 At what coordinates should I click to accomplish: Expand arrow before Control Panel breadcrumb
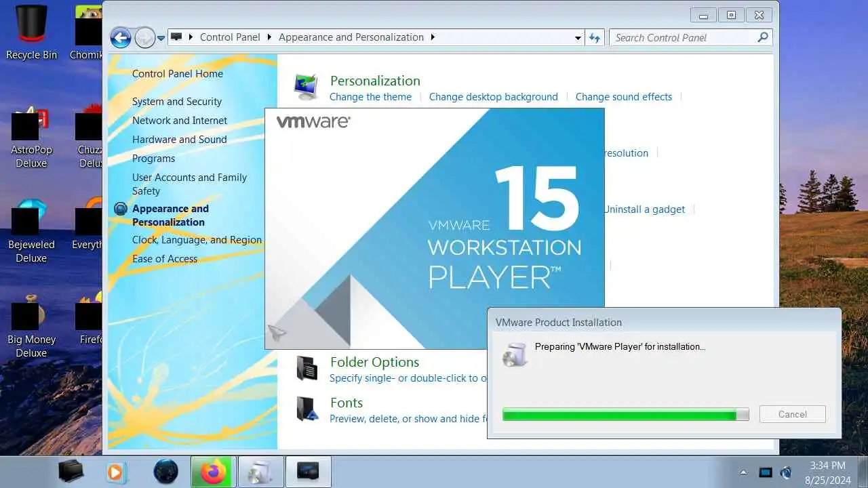pos(191,37)
